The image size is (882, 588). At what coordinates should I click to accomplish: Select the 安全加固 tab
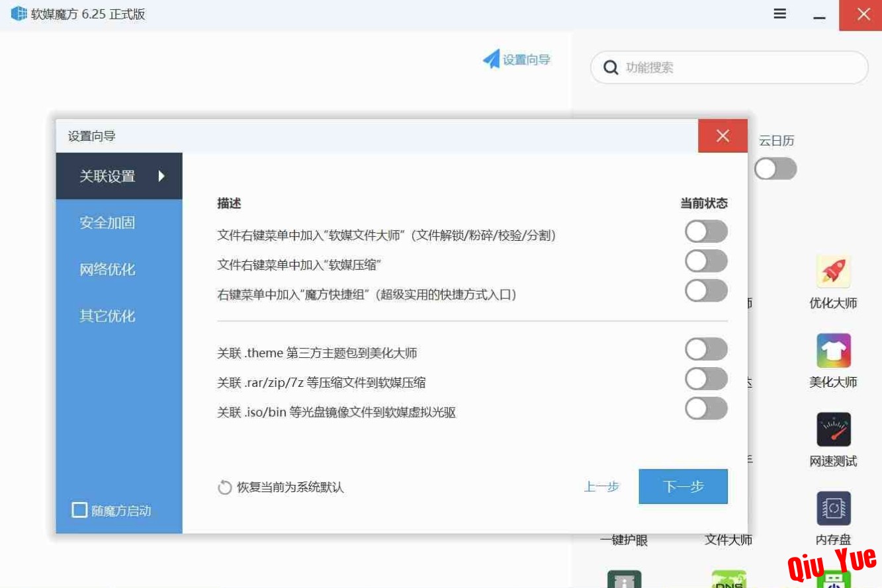pyautogui.click(x=119, y=223)
